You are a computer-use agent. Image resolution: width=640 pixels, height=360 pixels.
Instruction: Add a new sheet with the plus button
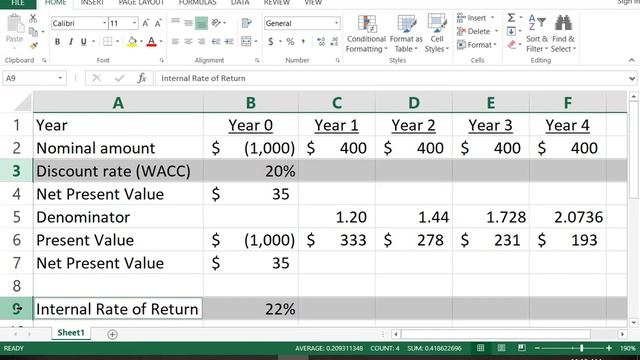[x=112, y=334]
